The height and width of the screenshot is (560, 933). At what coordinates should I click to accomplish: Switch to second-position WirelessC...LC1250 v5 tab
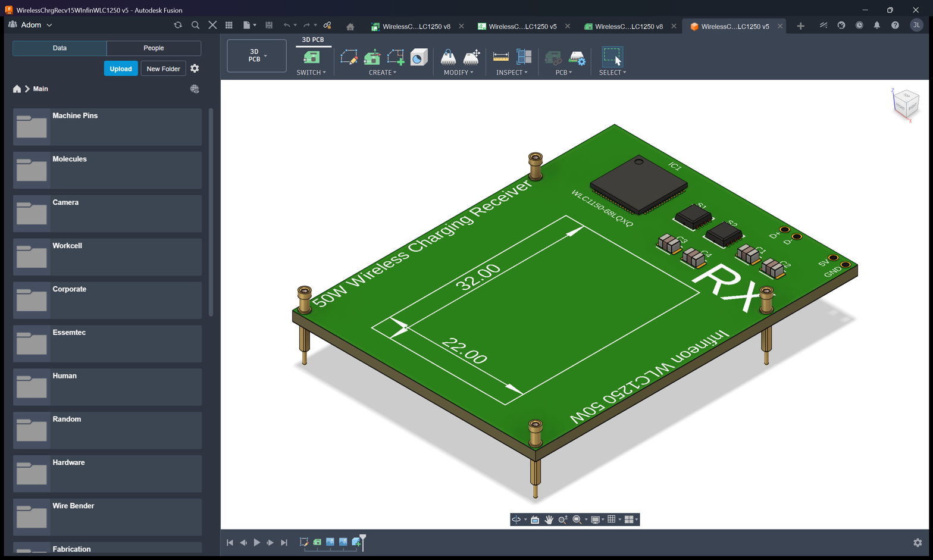click(x=522, y=26)
